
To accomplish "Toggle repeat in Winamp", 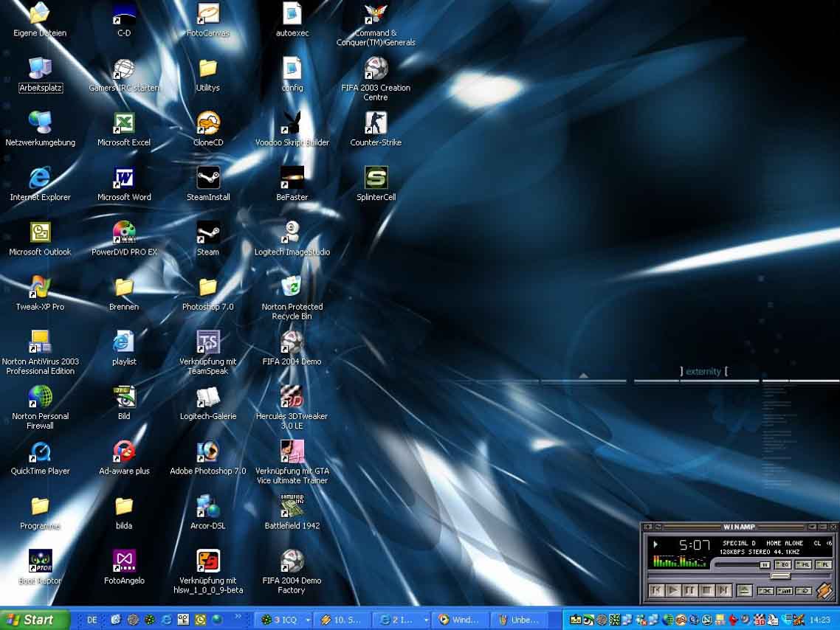I will pos(804,590).
